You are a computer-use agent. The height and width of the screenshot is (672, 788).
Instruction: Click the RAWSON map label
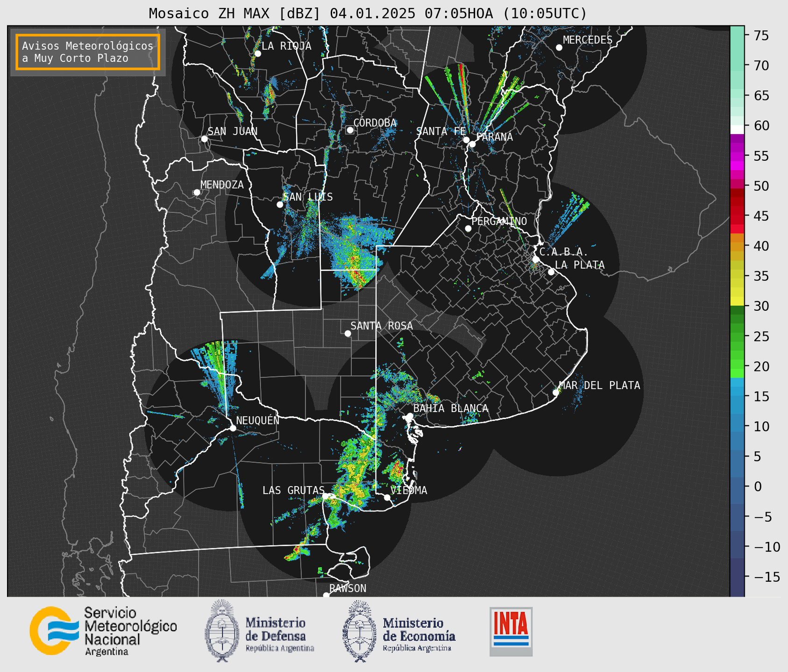click(348, 588)
